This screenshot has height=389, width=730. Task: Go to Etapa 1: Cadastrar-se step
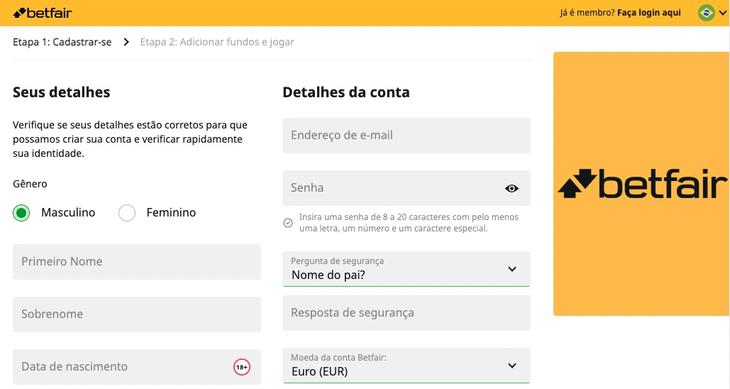(x=62, y=42)
